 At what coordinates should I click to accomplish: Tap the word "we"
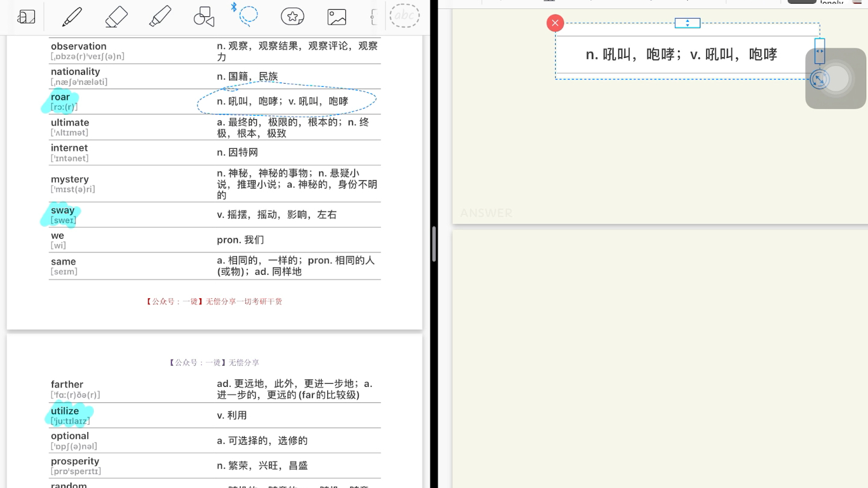[x=57, y=236]
